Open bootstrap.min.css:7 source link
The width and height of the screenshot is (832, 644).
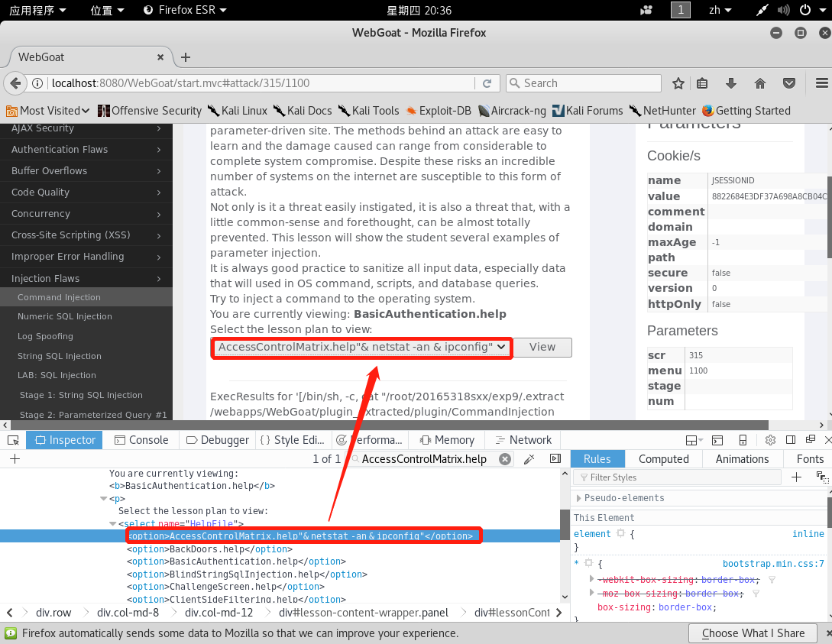click(773, 563)
